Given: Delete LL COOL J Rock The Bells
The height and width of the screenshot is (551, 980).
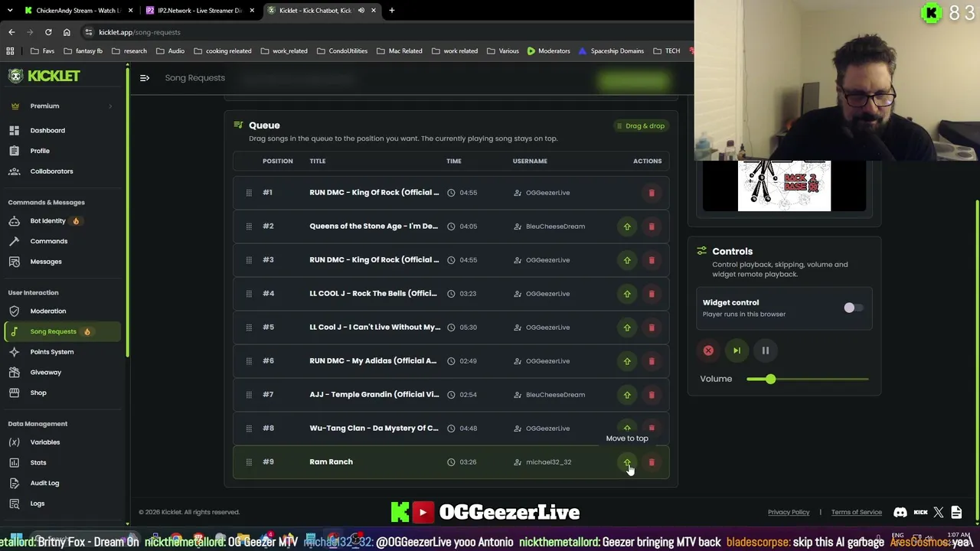Looking at the screenshot, I should pos(652,294).
